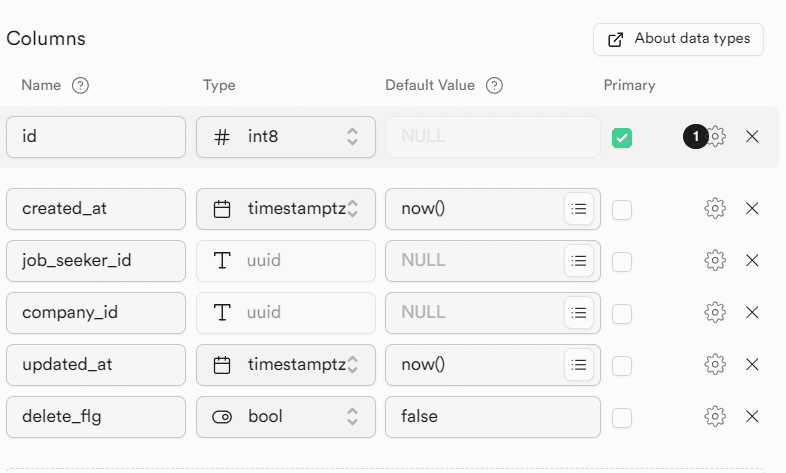Change the type of created_at column
This screenshot has width=786, height=473.
[286, 209]
